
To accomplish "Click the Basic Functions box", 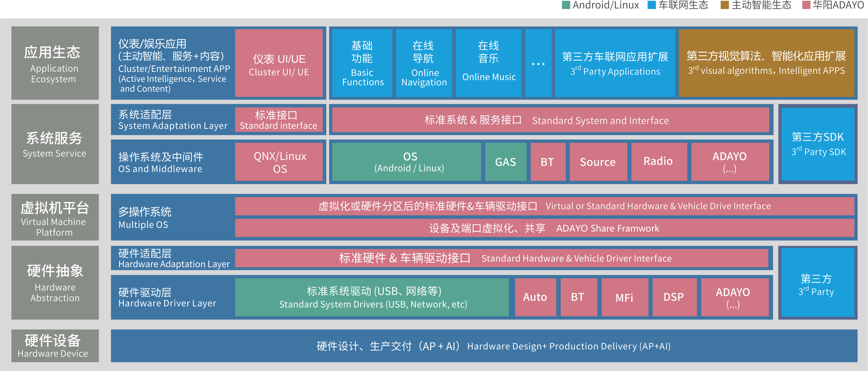I will pyautogui.click(x=362, y=63).
